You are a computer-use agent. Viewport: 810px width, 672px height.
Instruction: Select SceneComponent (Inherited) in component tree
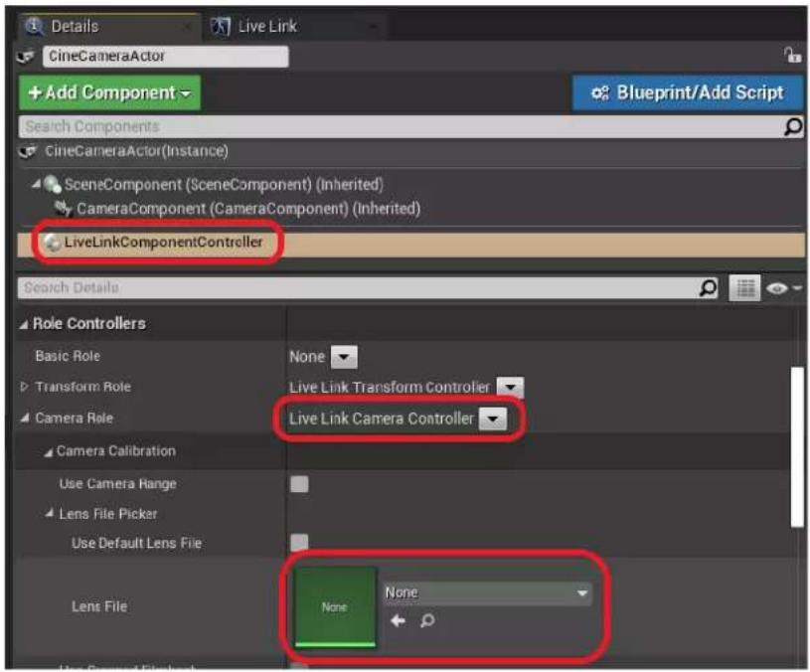coord(224,184)
